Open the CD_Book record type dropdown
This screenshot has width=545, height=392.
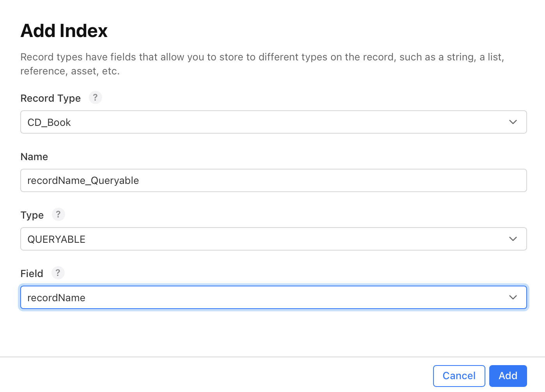coord(273,122)
